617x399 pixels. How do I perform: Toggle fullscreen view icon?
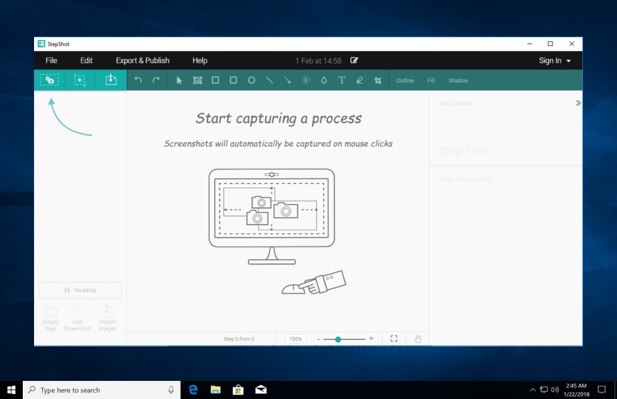click(394, 338)
